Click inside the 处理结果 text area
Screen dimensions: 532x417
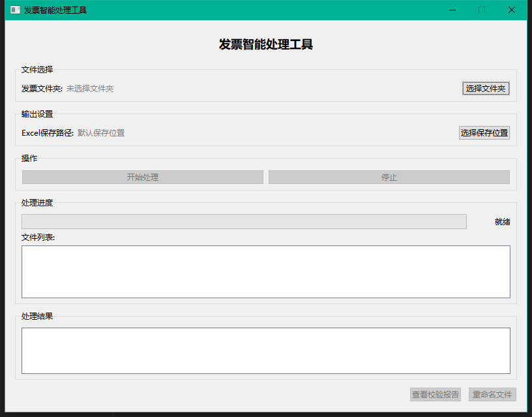point(265,350)
